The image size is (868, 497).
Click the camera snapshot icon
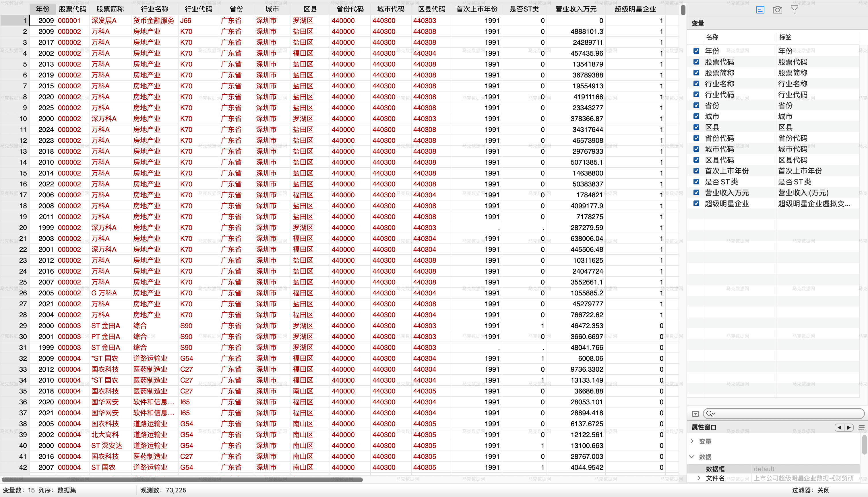[x=777, y=10]
